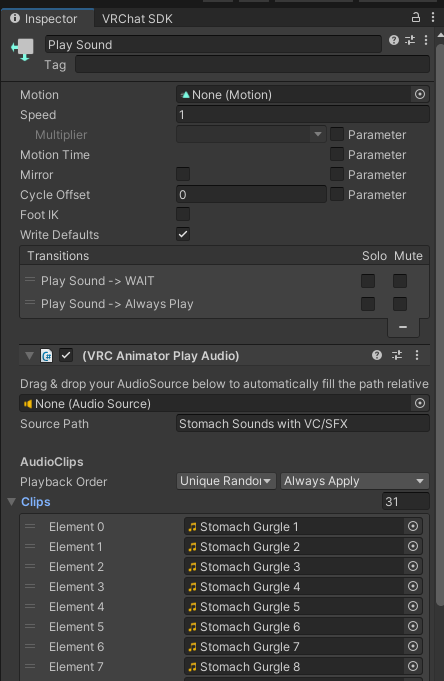Enable the Mirror checkbox
The image size is (444, 681).
(183, 174)
